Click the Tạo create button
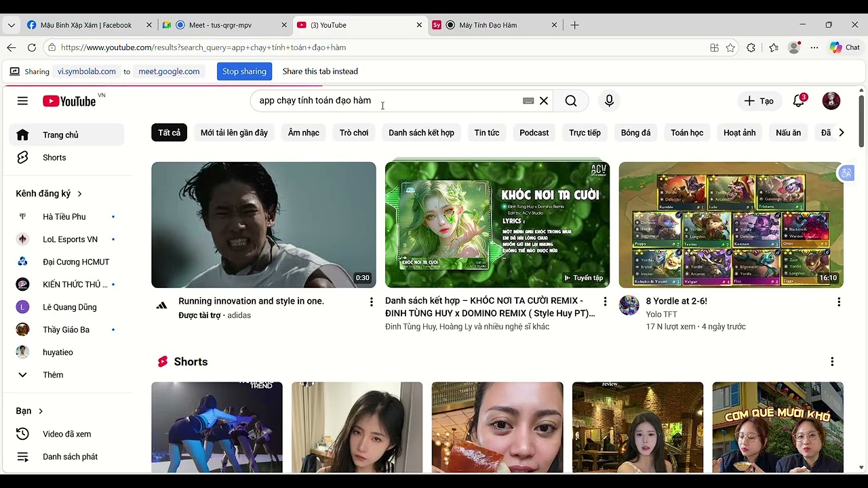Image resolution: width=868 pixels, height=488 pixels. tap(759, 101)
